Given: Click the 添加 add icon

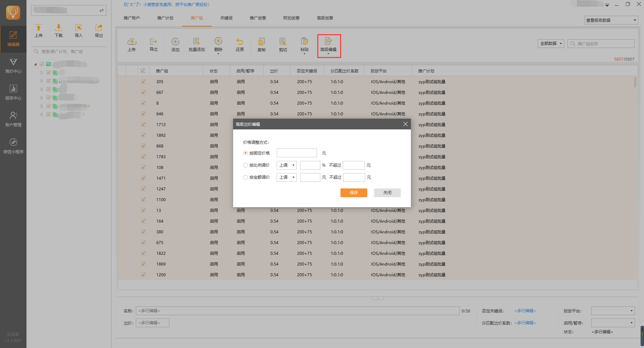Looking at the screenshot, I should [x=175, y=42].
